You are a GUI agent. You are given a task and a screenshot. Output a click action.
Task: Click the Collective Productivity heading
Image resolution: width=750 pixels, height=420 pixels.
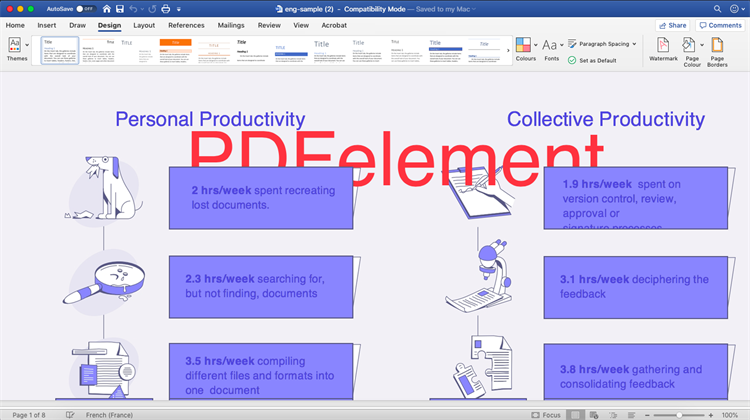(606, 119)
